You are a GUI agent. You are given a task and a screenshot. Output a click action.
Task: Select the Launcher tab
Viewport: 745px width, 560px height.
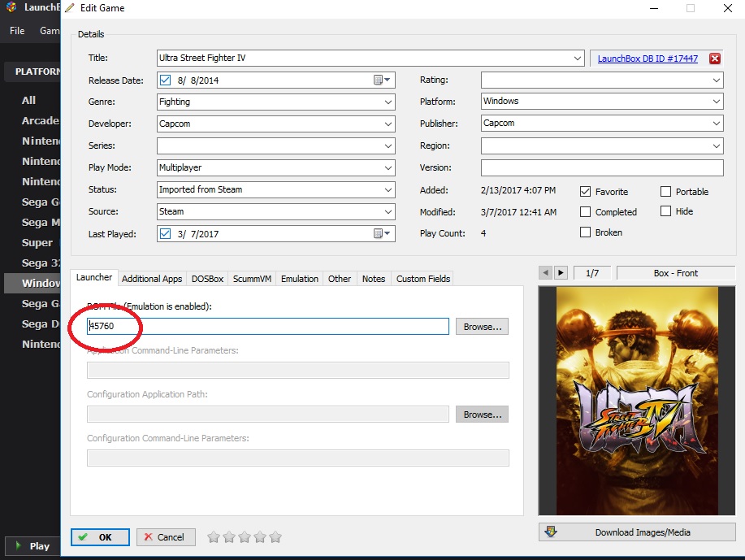pos(94,277)
